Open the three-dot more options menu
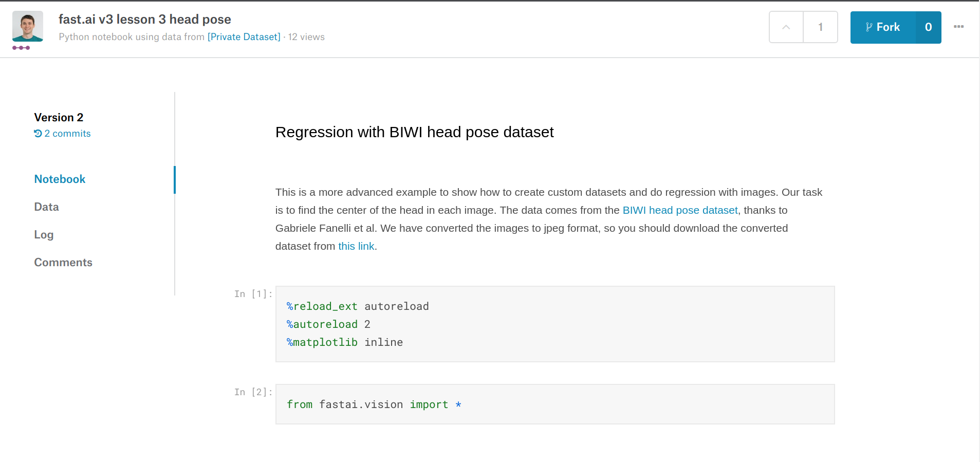 [958, 27]
